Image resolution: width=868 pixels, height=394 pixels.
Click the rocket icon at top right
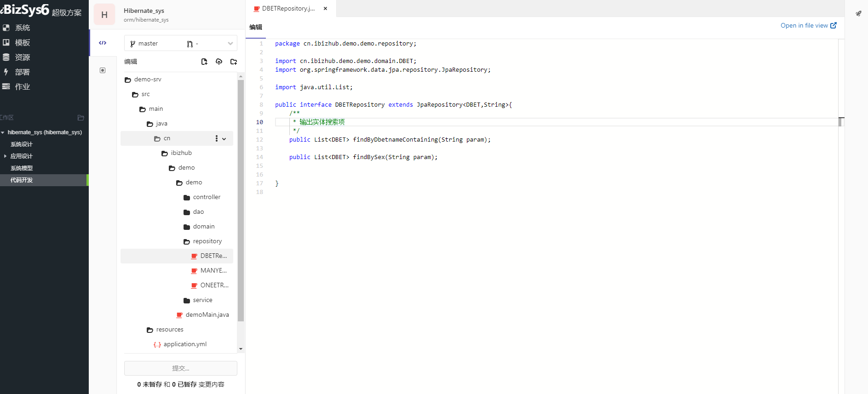(x=858, y=14)
